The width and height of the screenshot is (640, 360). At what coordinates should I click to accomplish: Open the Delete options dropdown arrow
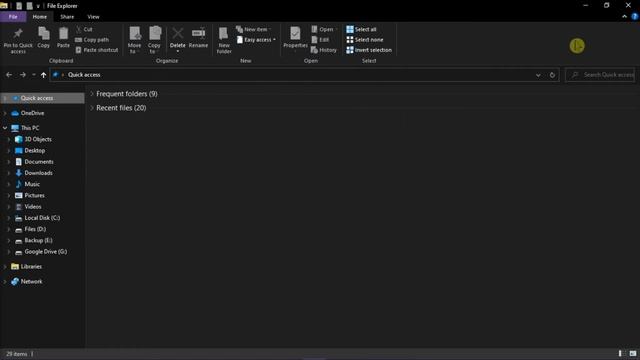tap(178, 51)
